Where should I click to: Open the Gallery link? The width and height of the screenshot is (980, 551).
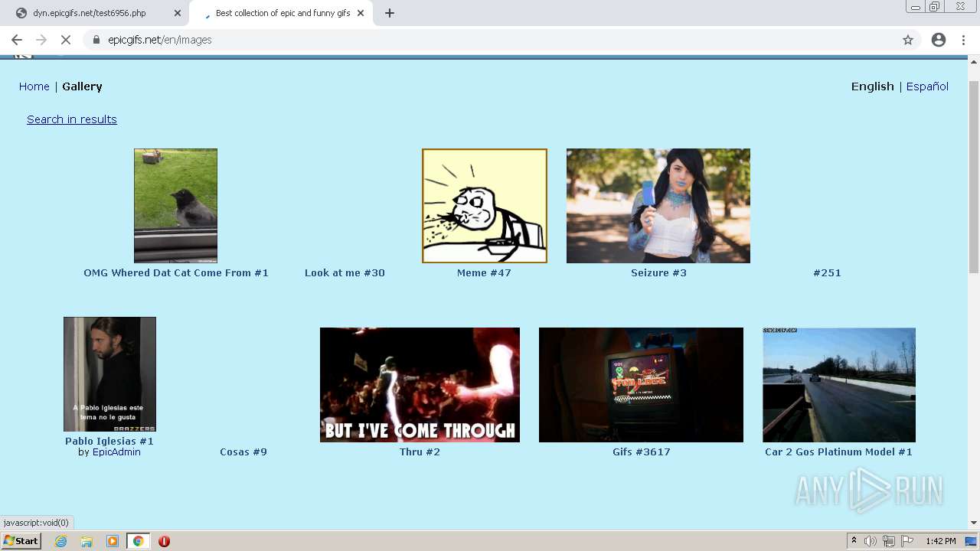pyautogui.click(x=82, y=86)
